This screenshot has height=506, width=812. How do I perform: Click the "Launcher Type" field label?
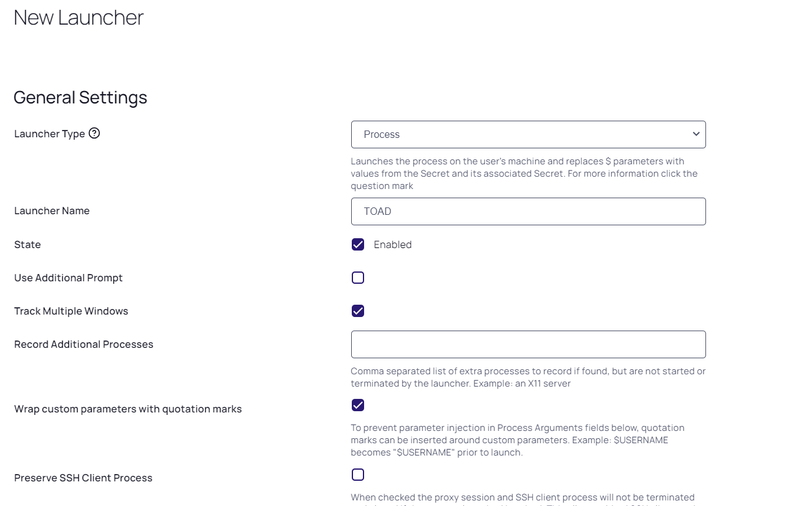(49, 134)
